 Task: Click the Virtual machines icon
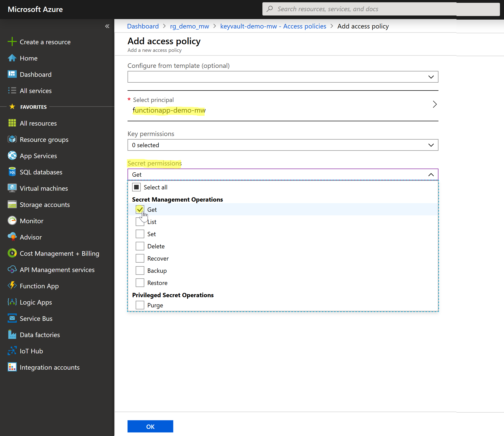[12, 188]
